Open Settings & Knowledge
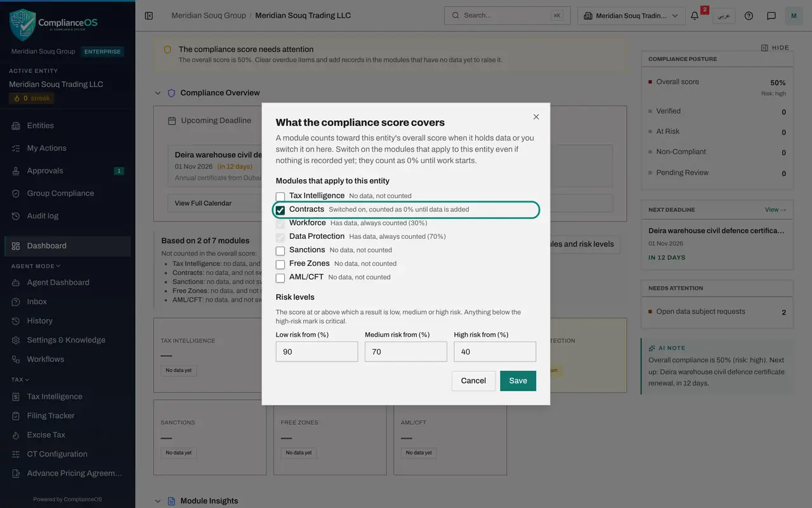This screenshot has width=812, height=508. click(67, 340)
